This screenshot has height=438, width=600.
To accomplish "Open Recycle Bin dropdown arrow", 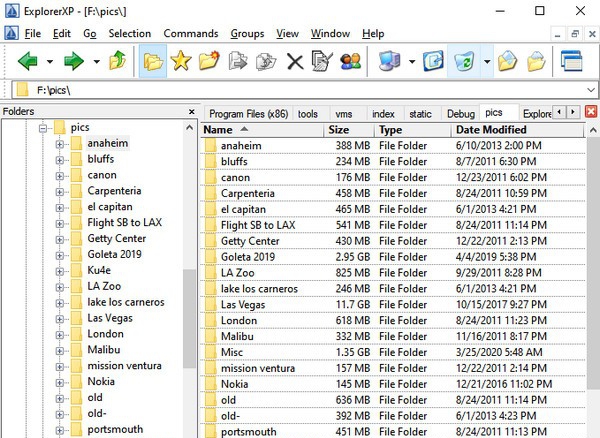I will 487,61.
